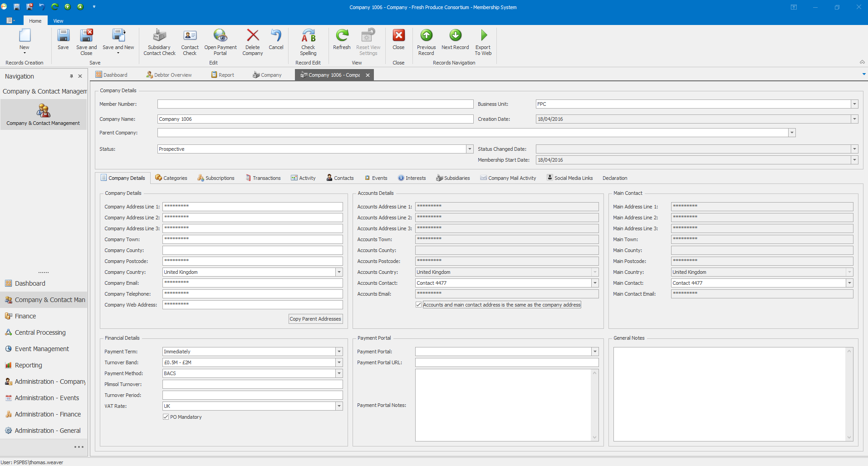
Task: Click the General Notes text area
Action: [x=730, y=394]
